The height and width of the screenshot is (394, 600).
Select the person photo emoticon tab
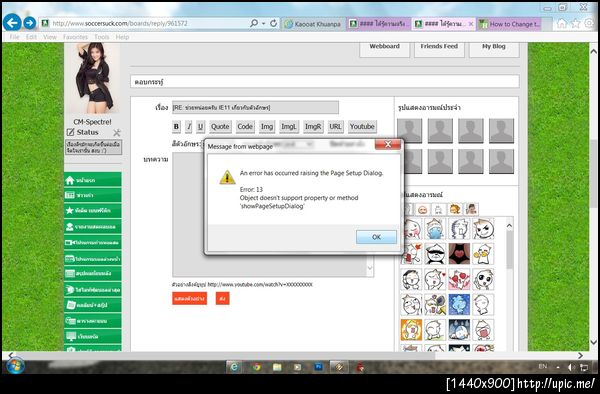point(471,209)
